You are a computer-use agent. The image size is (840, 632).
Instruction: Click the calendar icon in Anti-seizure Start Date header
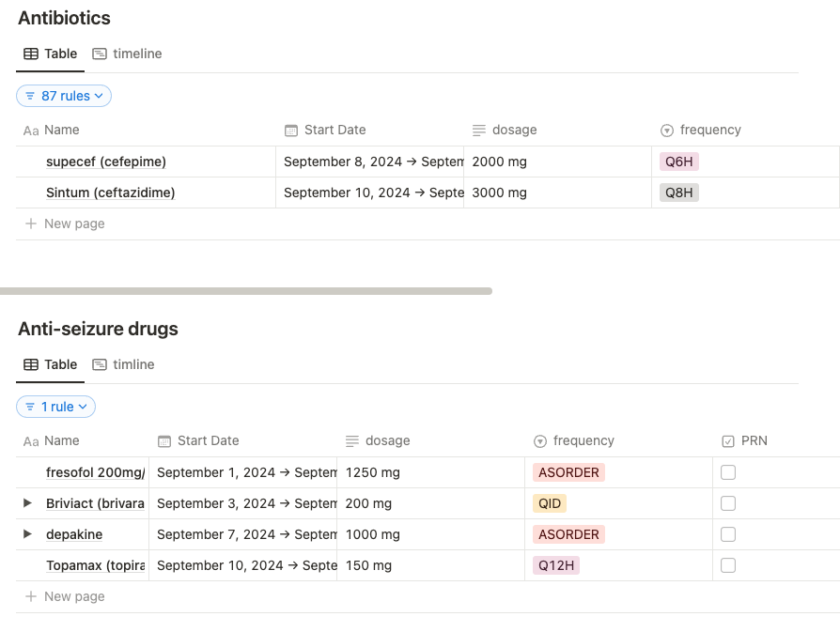tap(164, 441)
